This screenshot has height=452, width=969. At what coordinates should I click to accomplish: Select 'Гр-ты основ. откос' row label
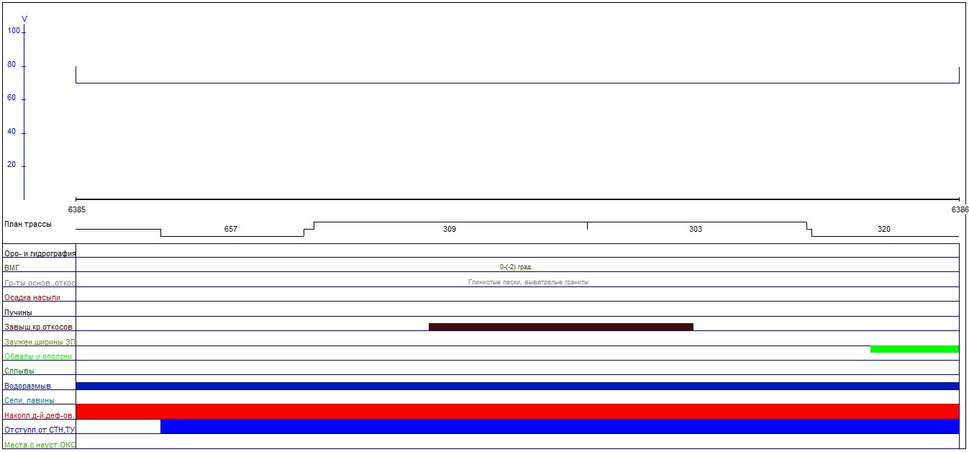40,283
